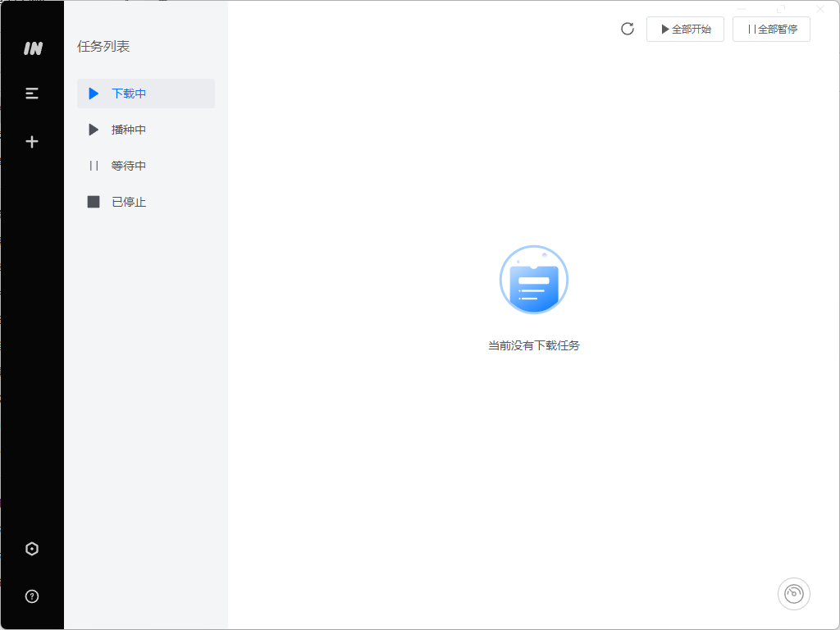Screen dimensions: 840x630
Task: Select the task list sidebar icon
Action: pyautogui.click(x=32, y=93)
